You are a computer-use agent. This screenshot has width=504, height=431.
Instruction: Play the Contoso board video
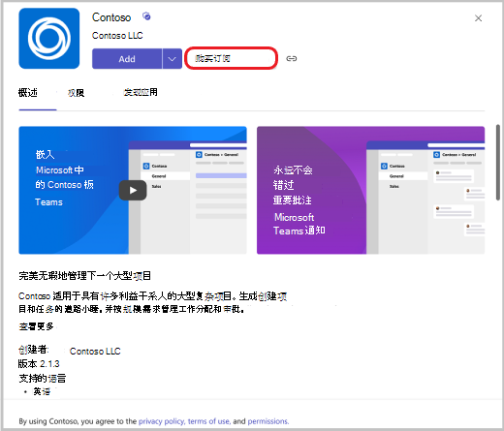pyautogui.click(x=133, y=191)
